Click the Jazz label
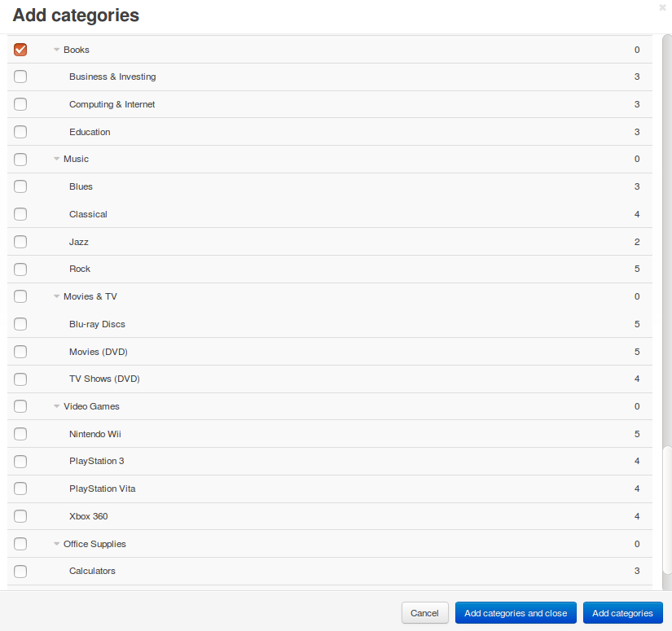This screenshot has width=672, height=631. (79, 242)
